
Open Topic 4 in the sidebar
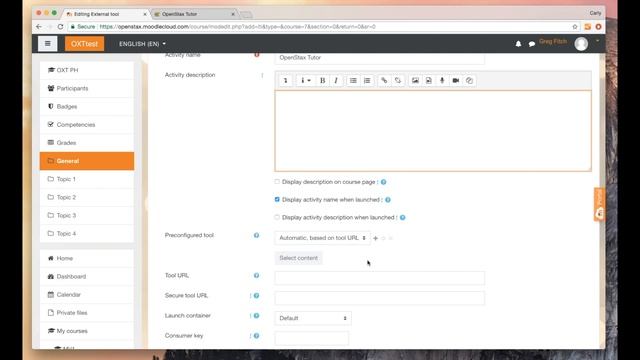click(x=87, y=233)
